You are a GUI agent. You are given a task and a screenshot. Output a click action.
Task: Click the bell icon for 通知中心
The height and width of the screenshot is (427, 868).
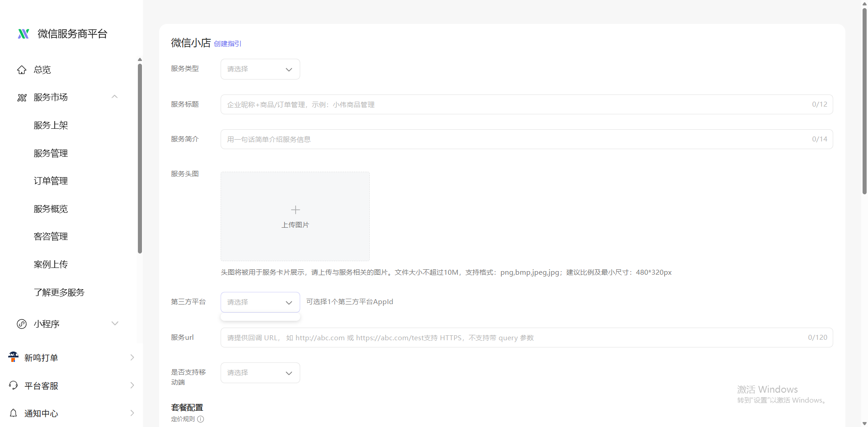14,413
